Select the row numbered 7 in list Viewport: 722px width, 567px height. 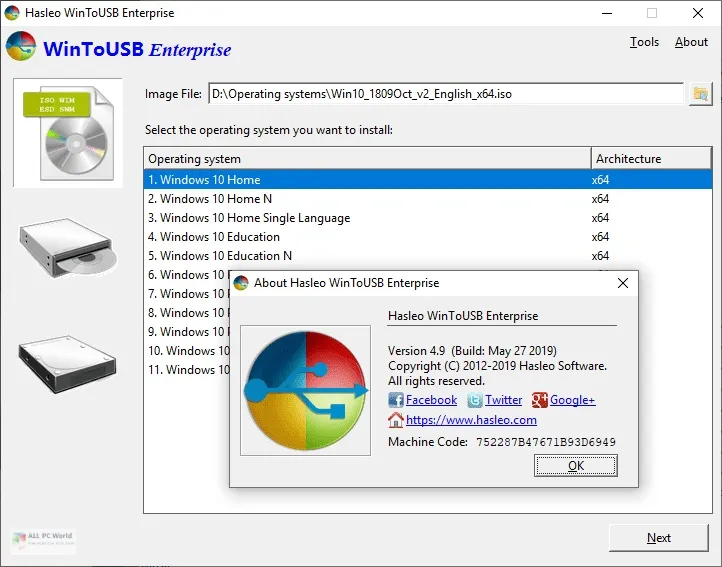coord(187,293)
